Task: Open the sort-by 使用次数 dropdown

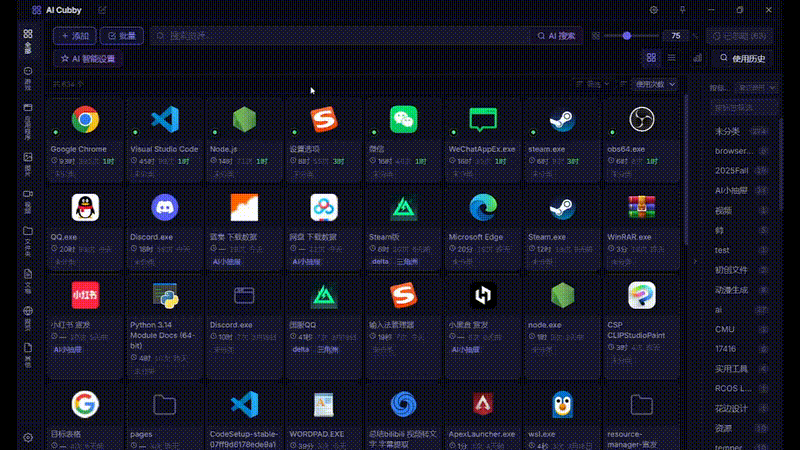Action: coord(655,84)
